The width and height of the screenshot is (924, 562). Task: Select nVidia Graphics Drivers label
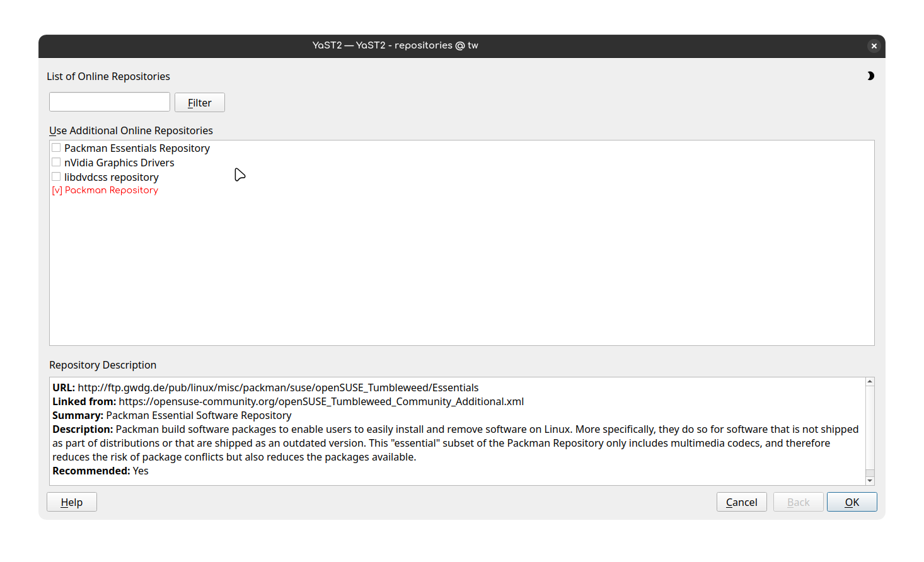(x=119, y=163)
